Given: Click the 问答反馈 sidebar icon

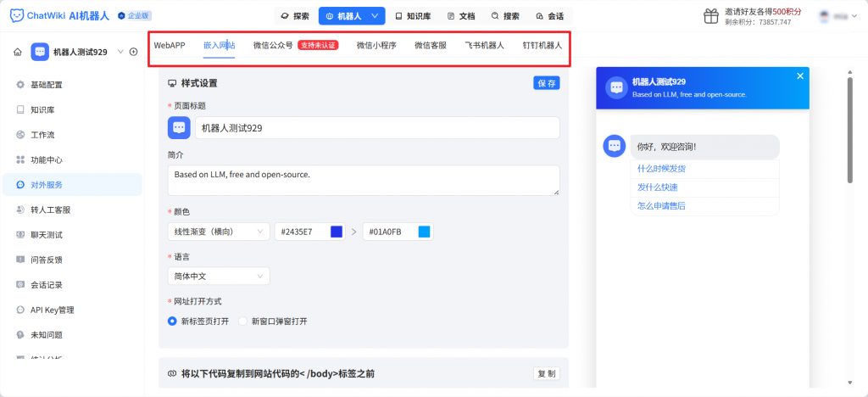Looking at the screenshot, I should click(x=20, y=260).
